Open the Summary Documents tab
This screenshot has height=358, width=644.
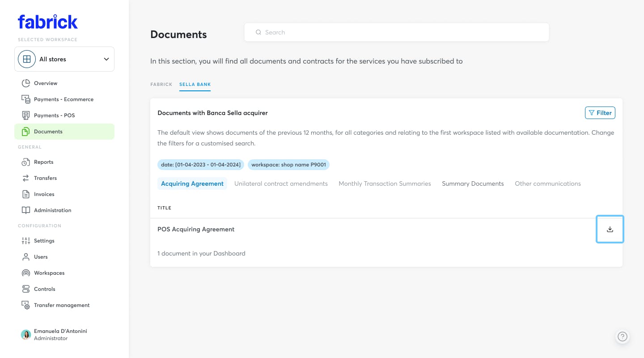point(473,183)
